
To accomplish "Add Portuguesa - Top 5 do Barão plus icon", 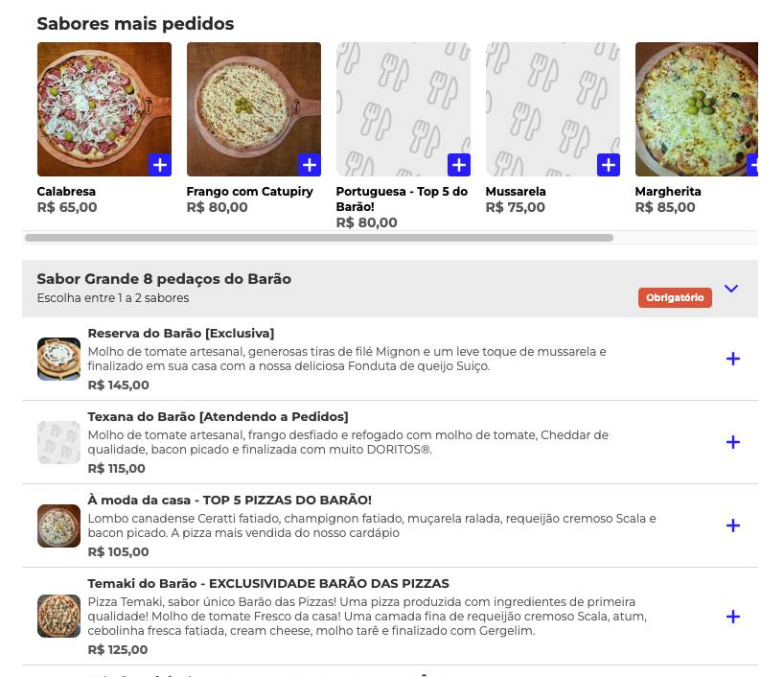I will point(458,164).
